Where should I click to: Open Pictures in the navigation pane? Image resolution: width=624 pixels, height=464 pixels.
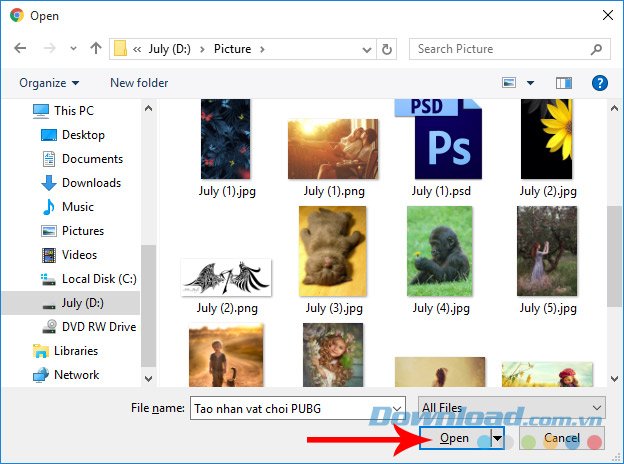(83, 231)
